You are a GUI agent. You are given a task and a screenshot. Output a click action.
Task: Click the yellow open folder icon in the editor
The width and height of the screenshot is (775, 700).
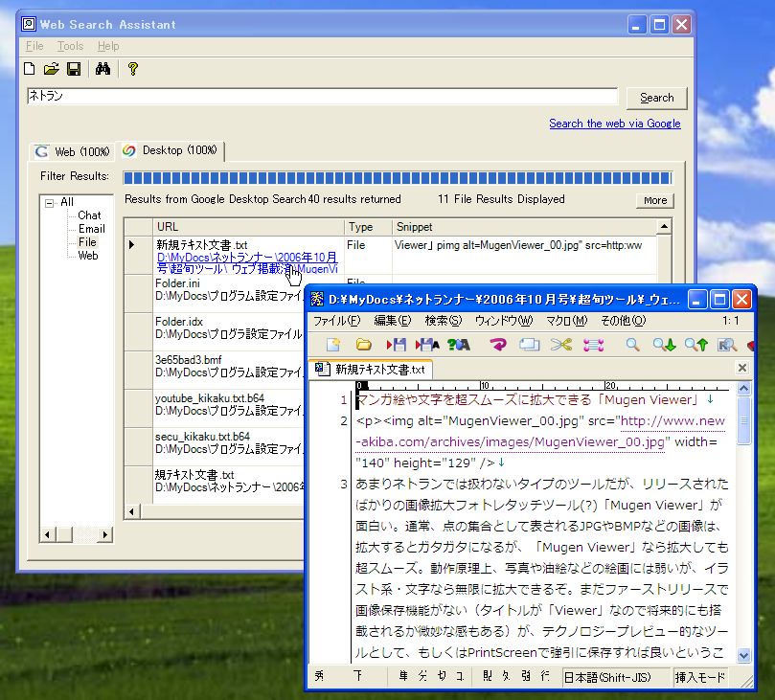364,345
